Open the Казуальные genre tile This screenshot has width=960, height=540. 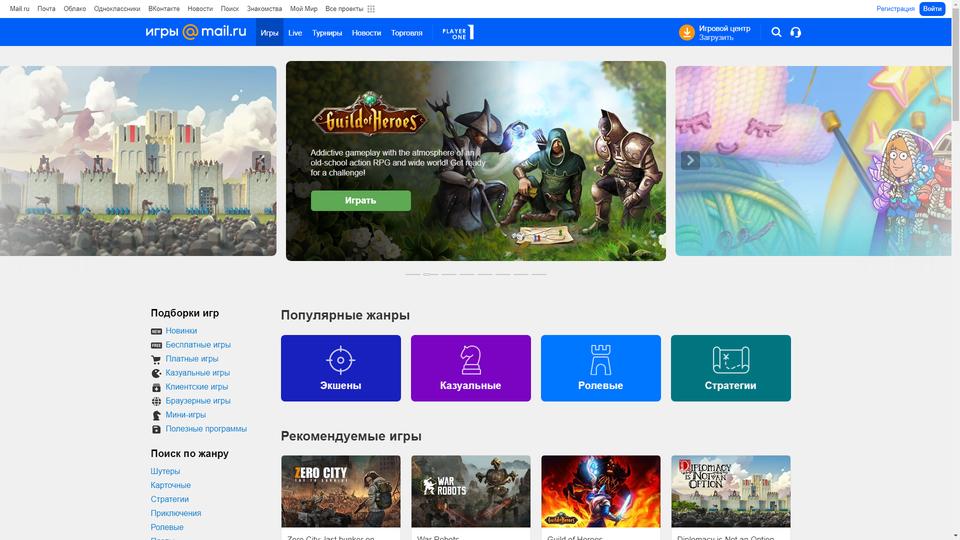point(471,368)
